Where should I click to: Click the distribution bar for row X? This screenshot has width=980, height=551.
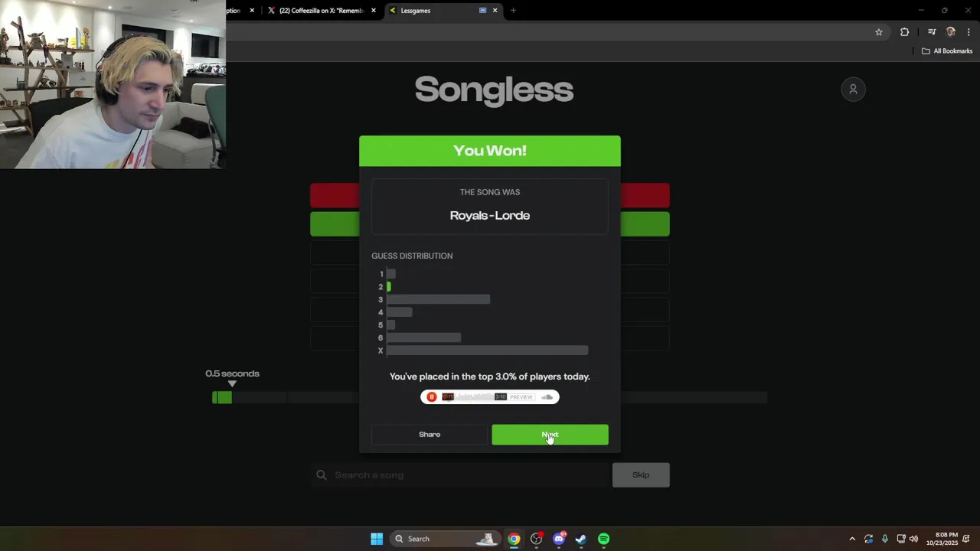(x=488, y=350)
